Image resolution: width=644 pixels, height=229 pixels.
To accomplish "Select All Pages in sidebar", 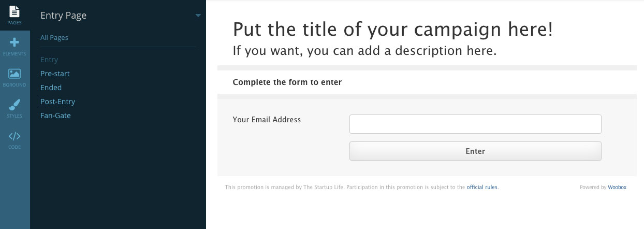I will tap(54, 37).
